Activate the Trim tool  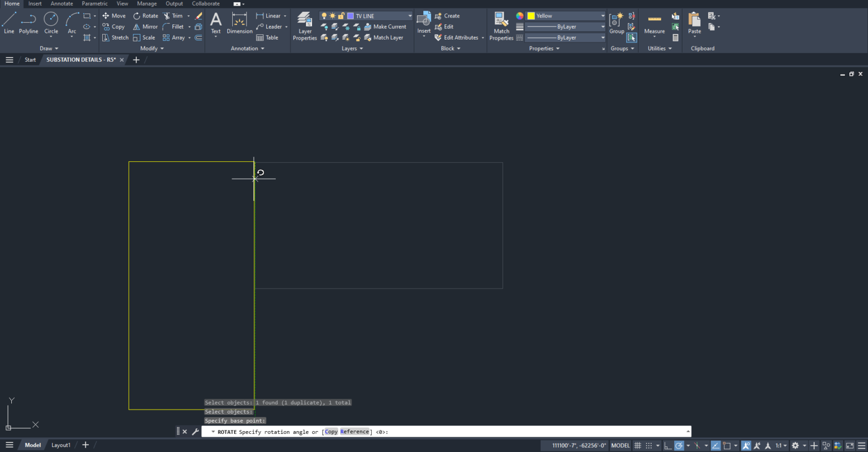(176, 15)
